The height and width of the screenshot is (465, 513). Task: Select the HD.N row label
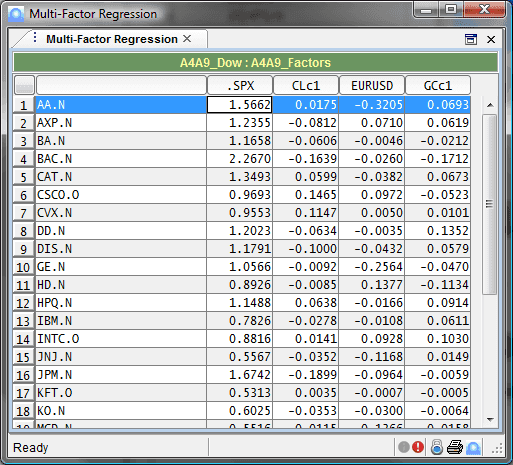(x=121, y=285)
